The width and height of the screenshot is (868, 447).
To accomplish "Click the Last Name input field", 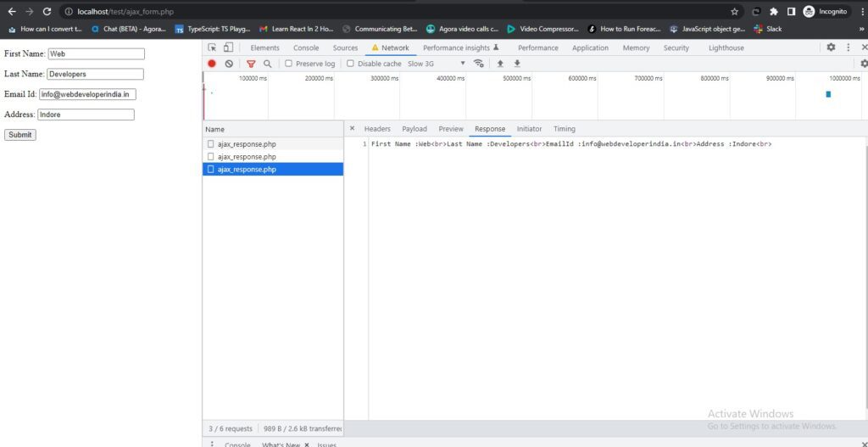I will tap(95, 74).
